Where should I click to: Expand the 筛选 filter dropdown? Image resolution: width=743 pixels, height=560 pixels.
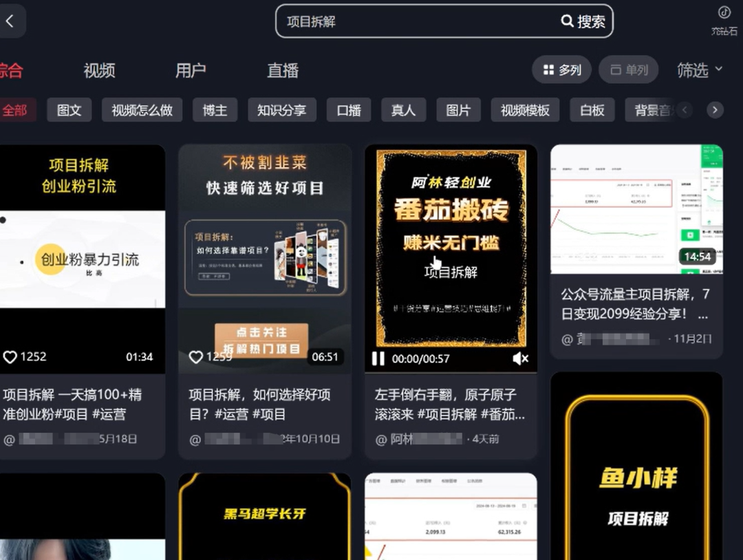pos(700,70)
